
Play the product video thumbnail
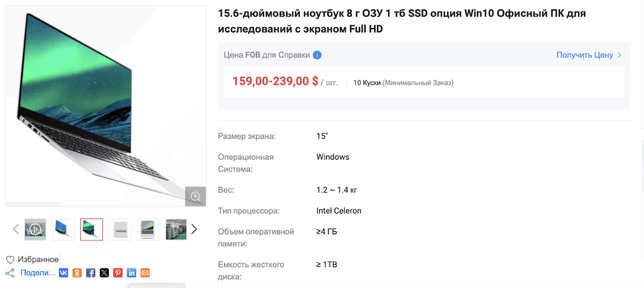35,229
